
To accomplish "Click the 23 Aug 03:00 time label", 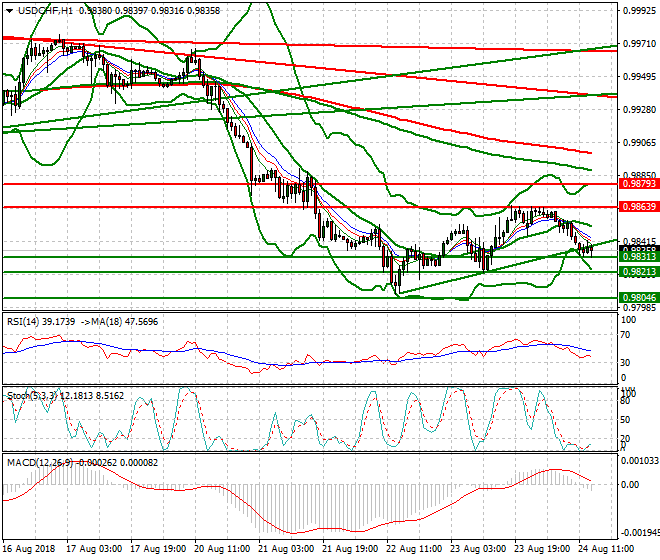I will (x=478, y=549).
